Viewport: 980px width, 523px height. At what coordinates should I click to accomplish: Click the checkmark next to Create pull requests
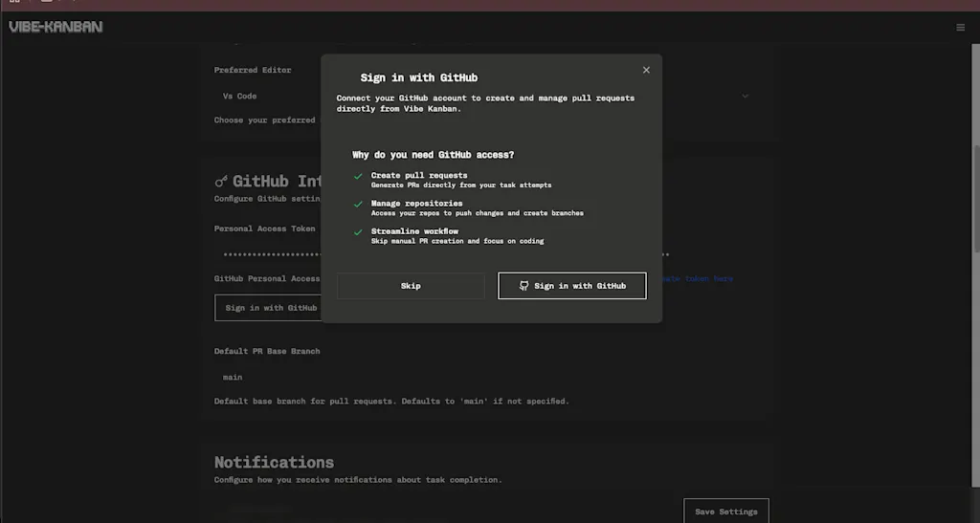point(358,177)
